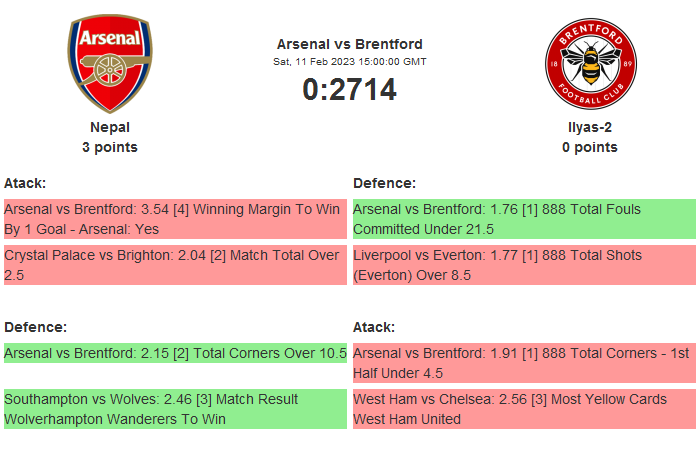The image size is (700, 460).
Task: Select the Ilyas-2 player name
Action: click(x=589, y=127)
